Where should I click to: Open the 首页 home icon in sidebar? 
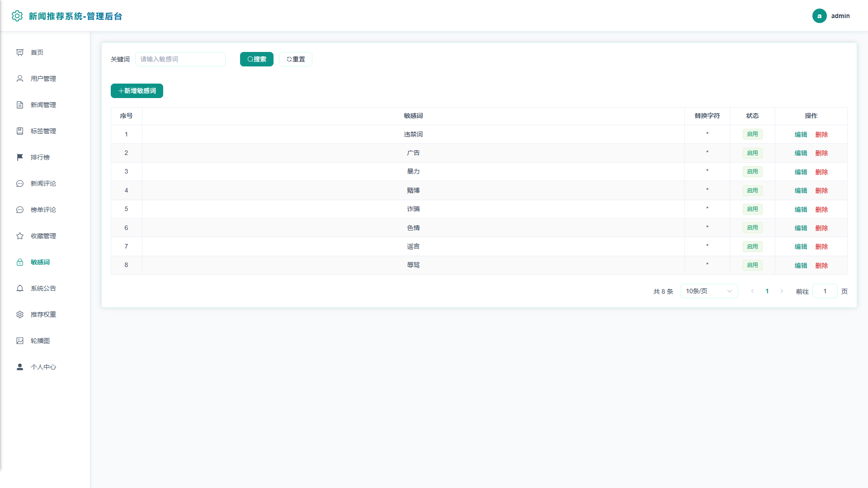pyautogui.click(x=20, y=52)
